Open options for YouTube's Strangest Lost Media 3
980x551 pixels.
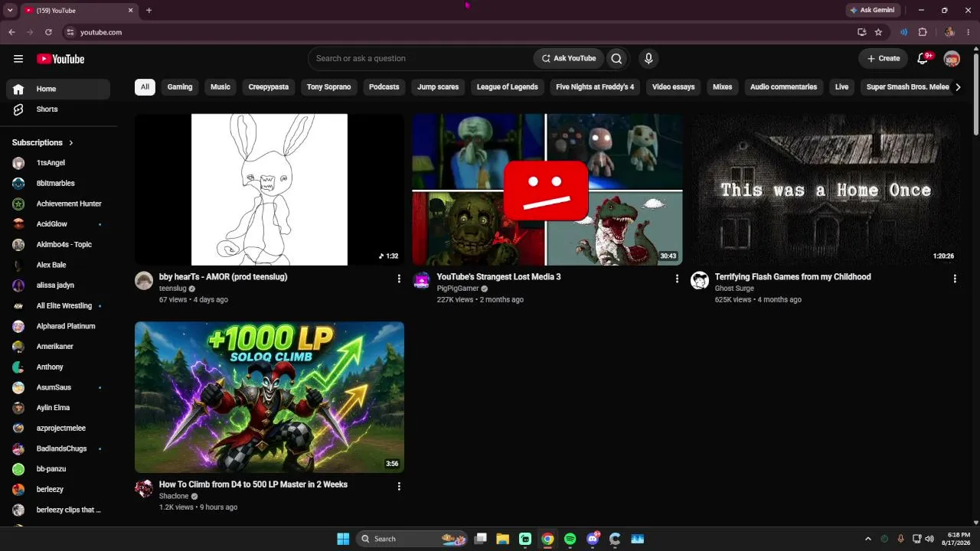(677, 279)
